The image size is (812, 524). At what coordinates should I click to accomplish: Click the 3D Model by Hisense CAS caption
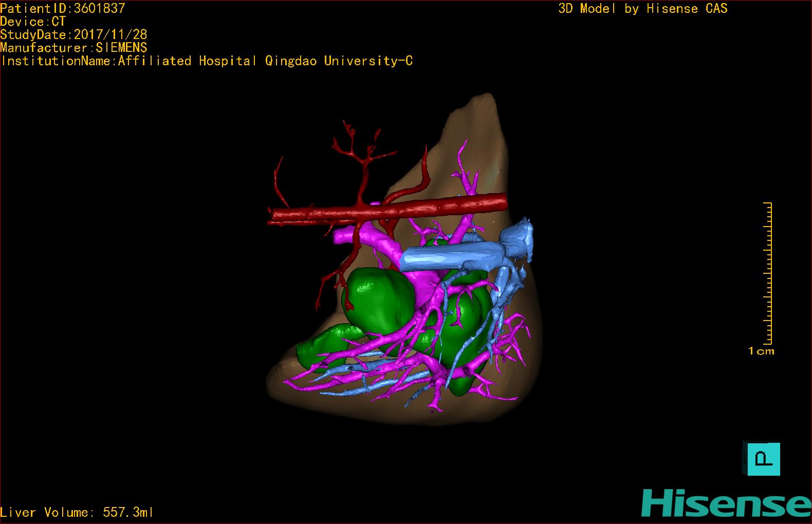[643, 8]
